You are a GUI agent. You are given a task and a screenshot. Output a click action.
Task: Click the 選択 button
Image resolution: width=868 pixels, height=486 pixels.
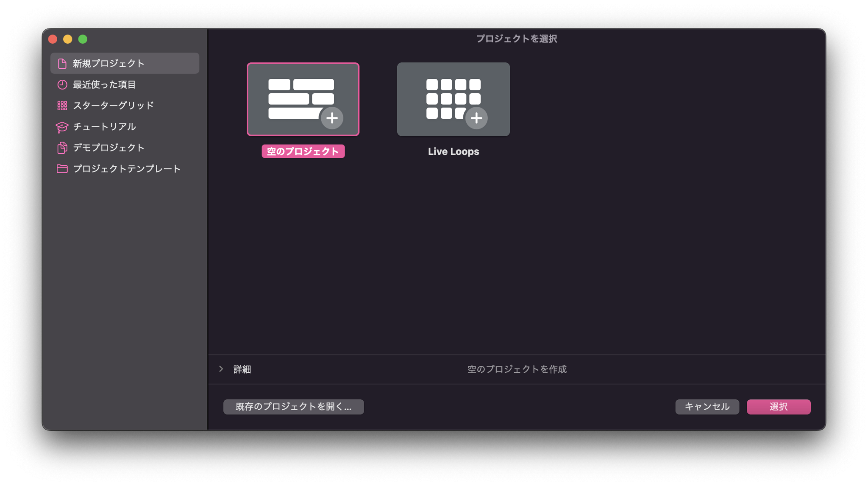(778, 406)
